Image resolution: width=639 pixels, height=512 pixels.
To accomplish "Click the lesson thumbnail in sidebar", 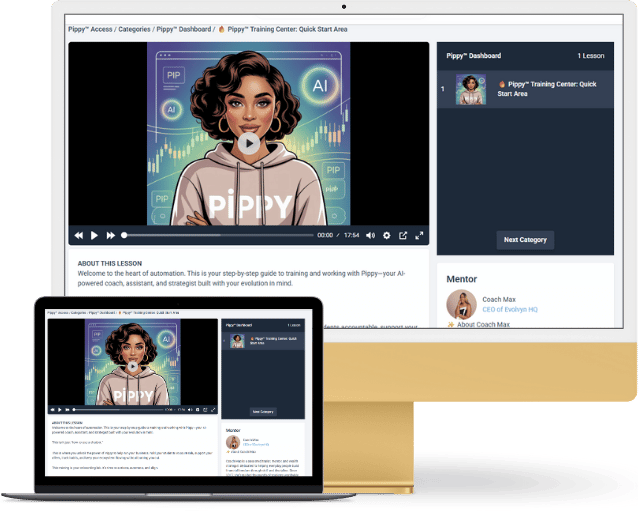I will point(471,90).
